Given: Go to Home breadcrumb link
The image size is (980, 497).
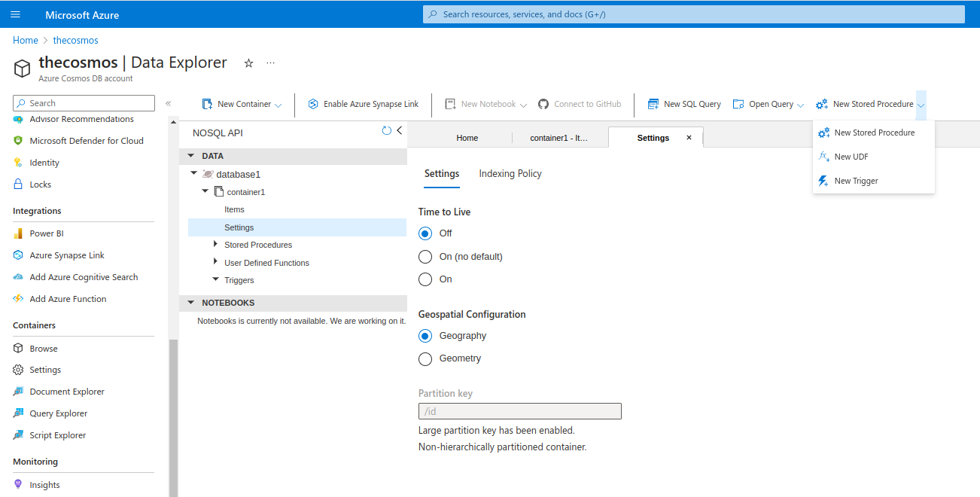Looking at the screenshot, I should point(26,40).
